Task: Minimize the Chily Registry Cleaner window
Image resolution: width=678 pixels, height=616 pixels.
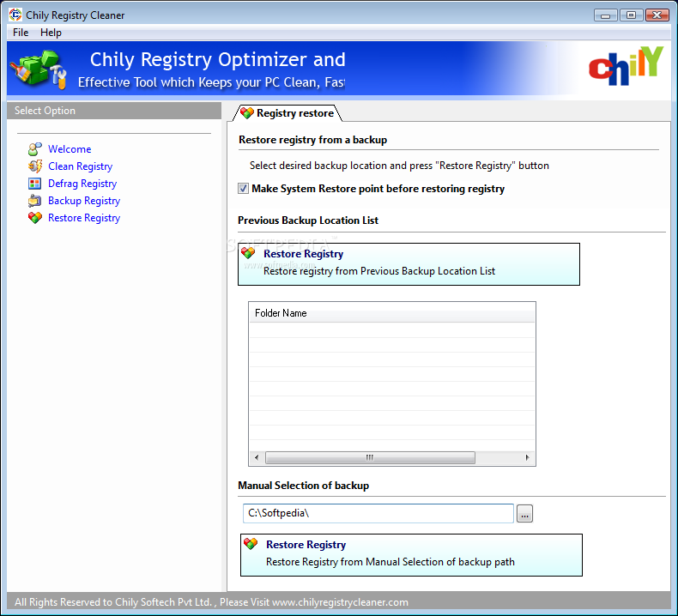Action: (x=605, y=15)
